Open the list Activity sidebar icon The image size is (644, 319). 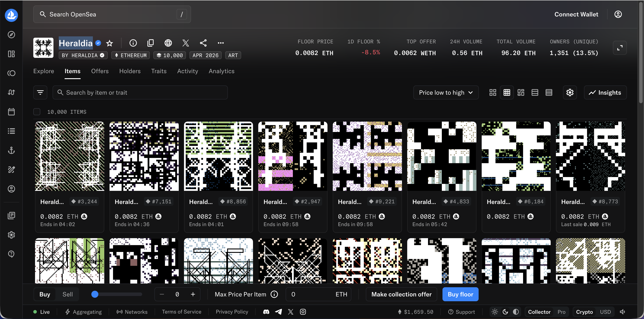click(11, 131)
